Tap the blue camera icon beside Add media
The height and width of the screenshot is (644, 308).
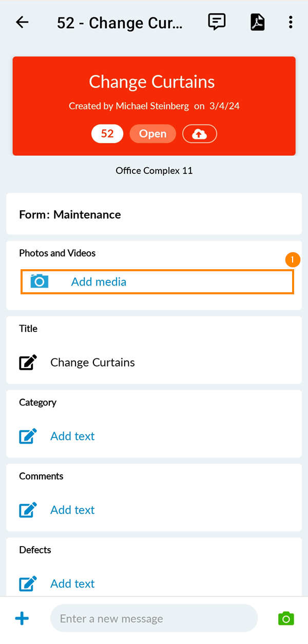tap(40, 281)
